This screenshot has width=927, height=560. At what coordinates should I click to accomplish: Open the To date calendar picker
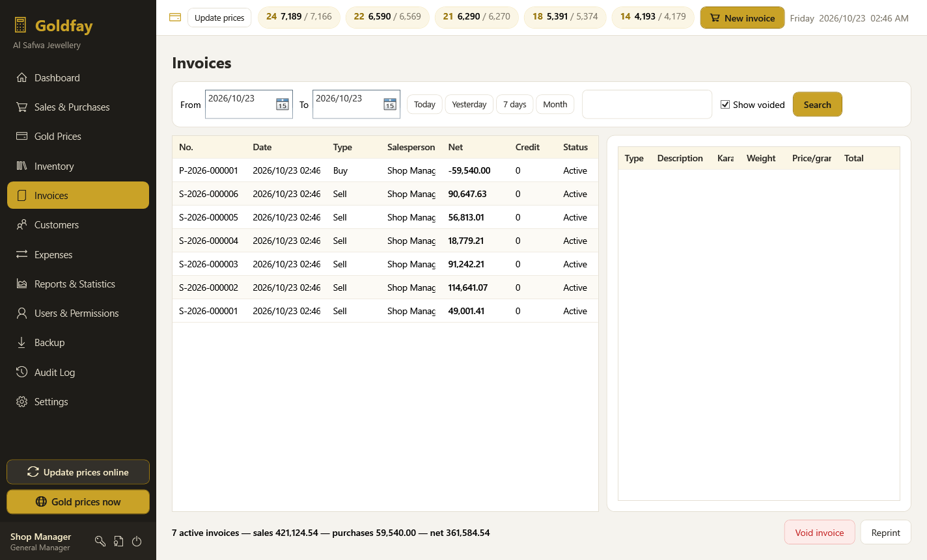coord(390,104)
